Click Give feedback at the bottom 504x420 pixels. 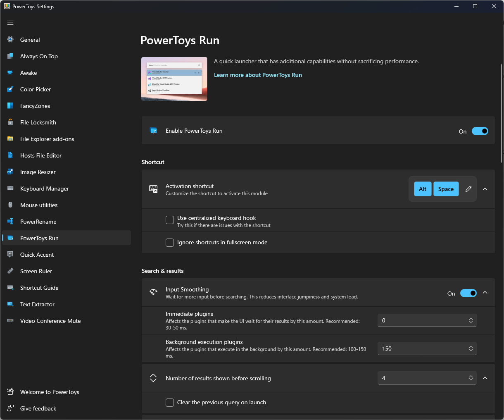click(x=38, y=408)
